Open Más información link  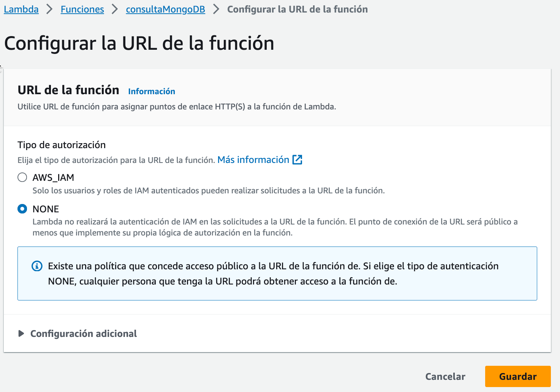point(253,160)
